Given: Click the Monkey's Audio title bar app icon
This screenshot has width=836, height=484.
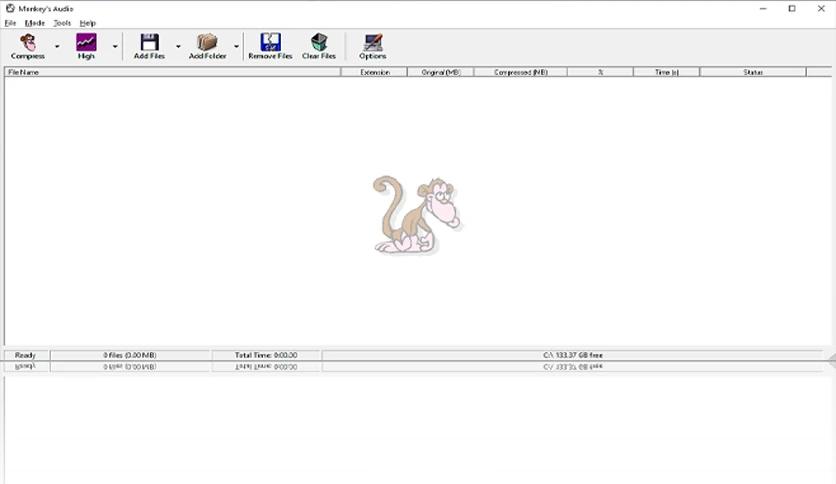Looking at the screenshot, I should 10,9.
